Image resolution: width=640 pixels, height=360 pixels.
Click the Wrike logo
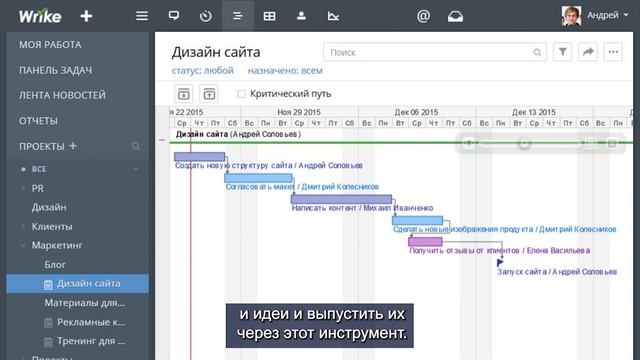point(40,16)
